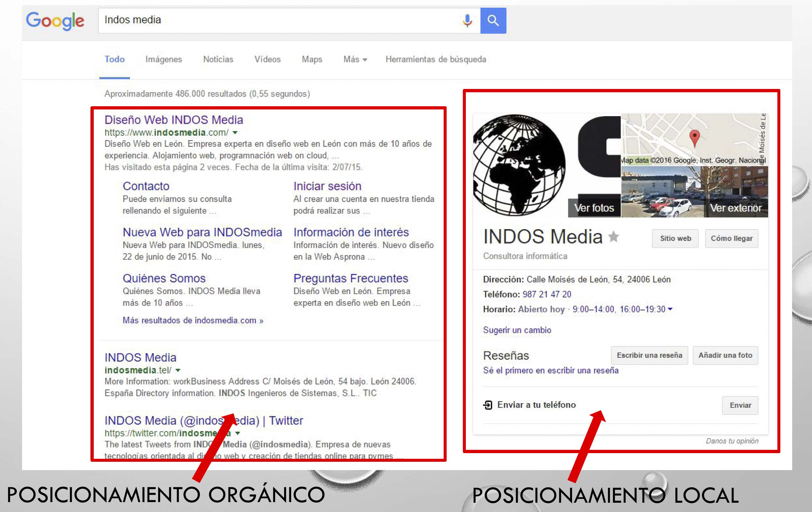Open the Vídeos tab
The image size is (812, 512).
click(267, 60)
